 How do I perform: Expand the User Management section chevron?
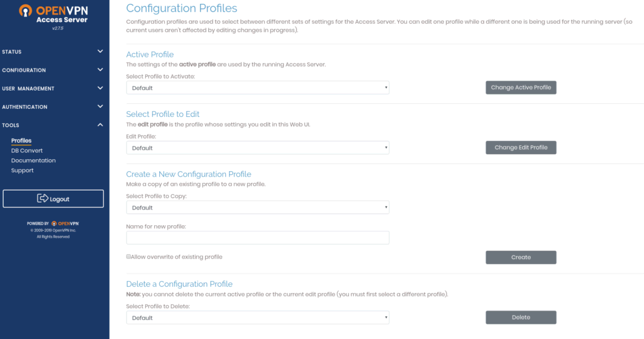[100, 89]
